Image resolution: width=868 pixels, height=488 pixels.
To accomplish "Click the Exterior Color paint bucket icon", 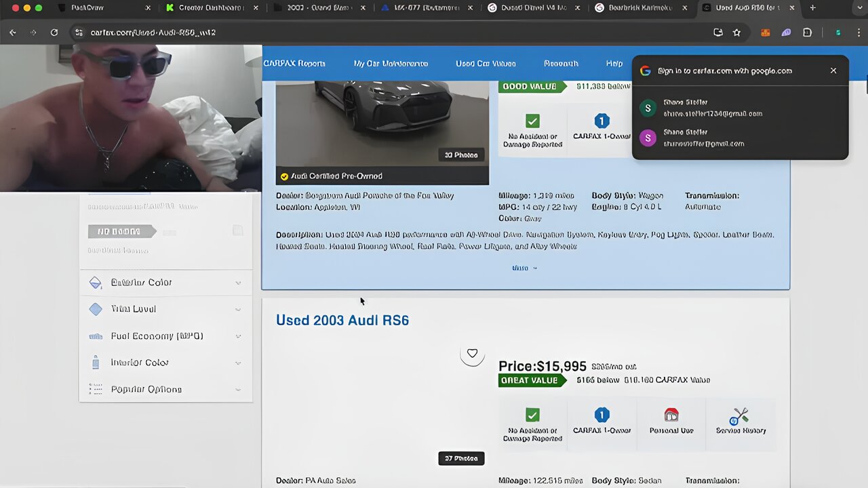I will (96, 283).
